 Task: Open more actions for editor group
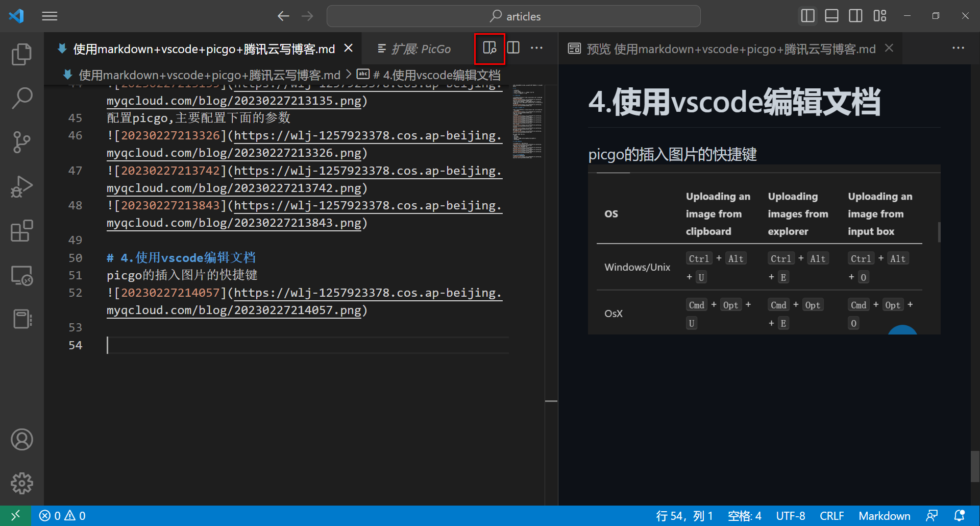(536, 48)
